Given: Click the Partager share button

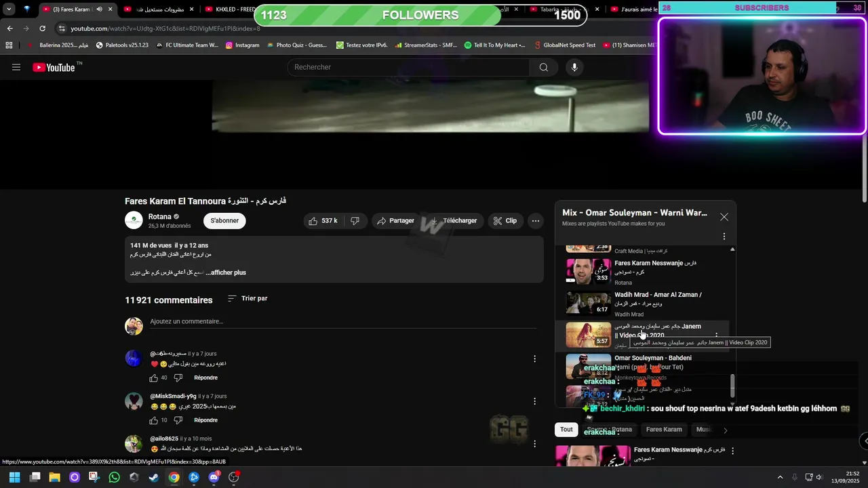Looking at the screenshot, I should click(x=395, y=221).
